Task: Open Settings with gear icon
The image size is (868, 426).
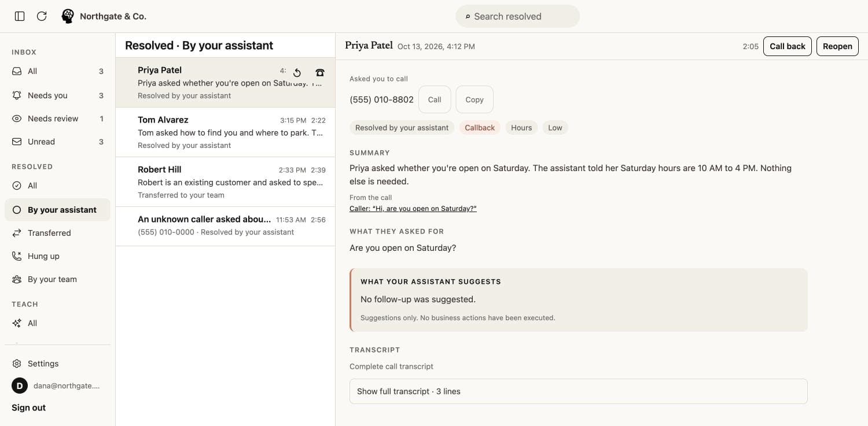Action: click(x=57, y=364)
